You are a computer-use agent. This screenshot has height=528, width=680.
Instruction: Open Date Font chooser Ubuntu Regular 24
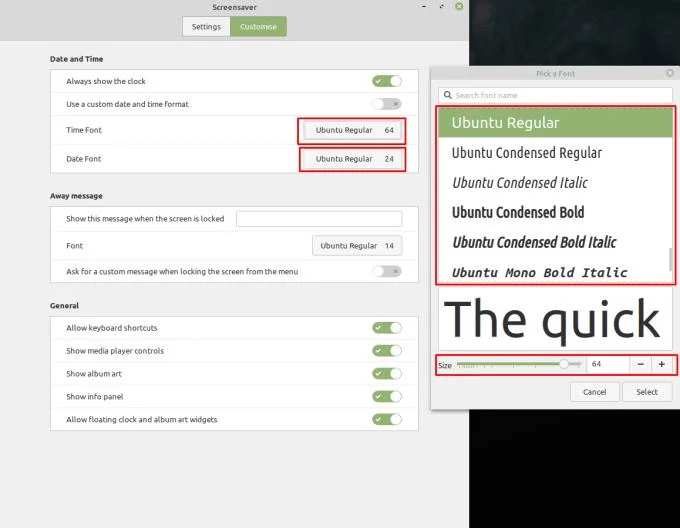pos(352,159)
